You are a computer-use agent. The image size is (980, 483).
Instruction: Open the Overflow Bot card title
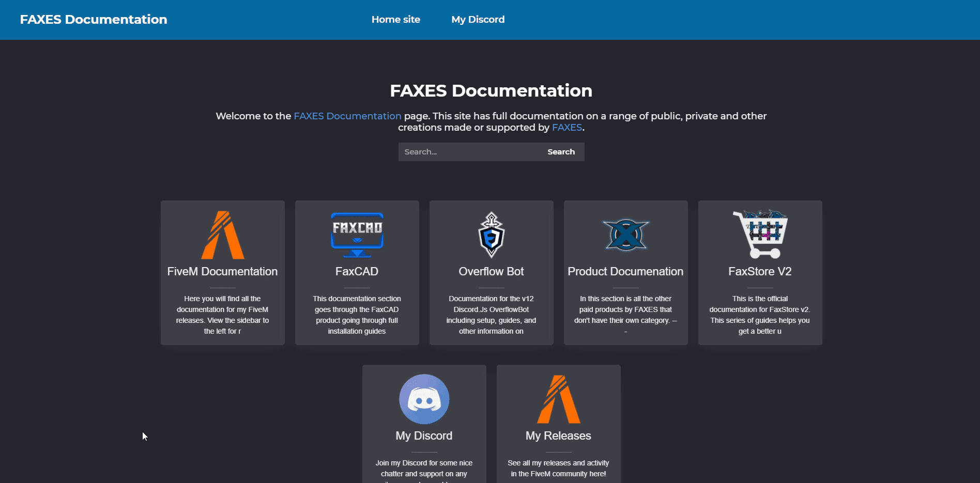click(x=491, y=271)
